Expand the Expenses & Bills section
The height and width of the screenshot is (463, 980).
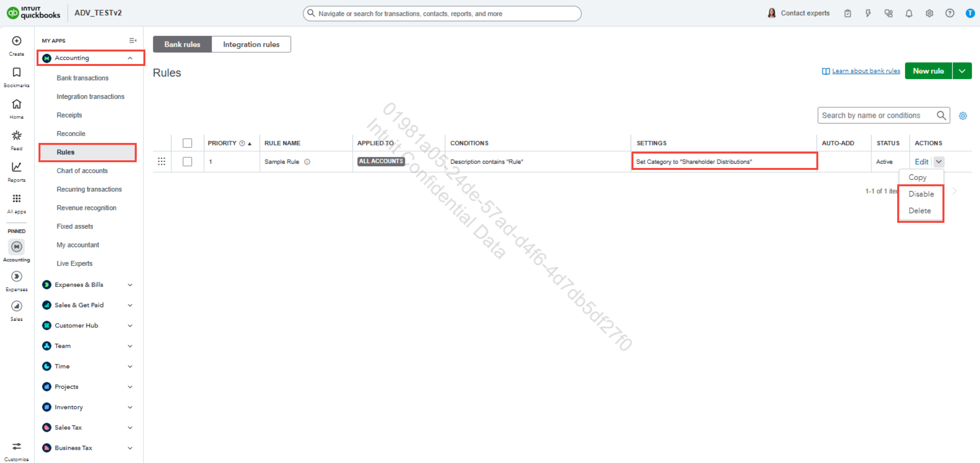tap(130, 285)
